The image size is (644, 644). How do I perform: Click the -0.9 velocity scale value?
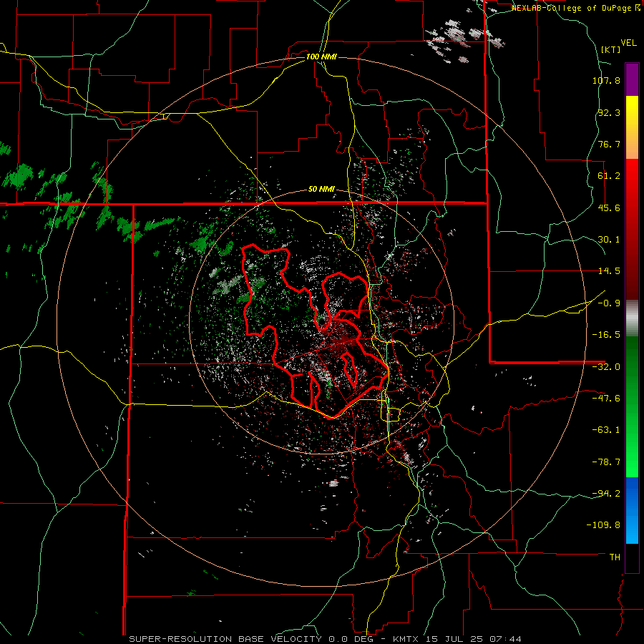609,303
